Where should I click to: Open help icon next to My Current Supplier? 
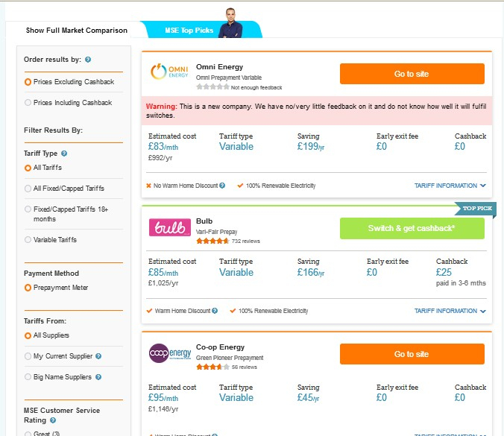98,356
